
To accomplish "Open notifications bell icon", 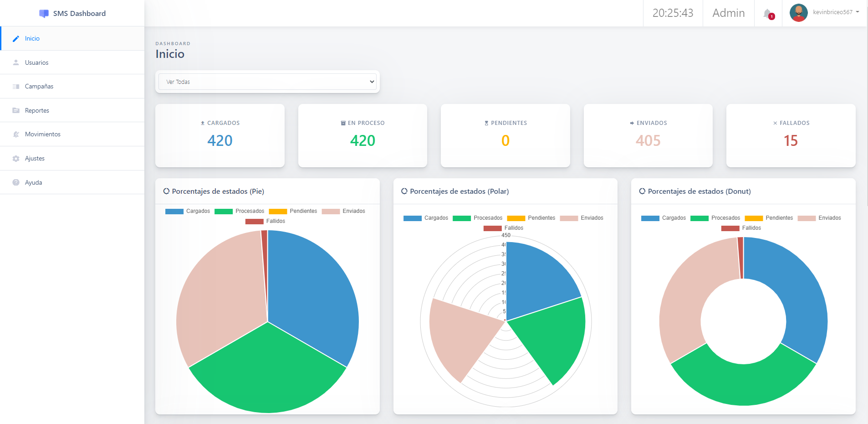I will point(768,14).
